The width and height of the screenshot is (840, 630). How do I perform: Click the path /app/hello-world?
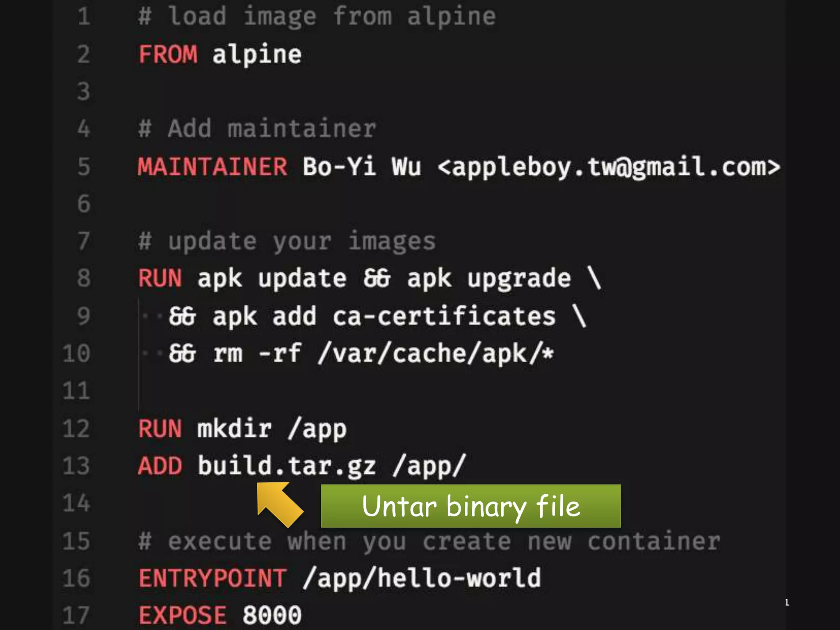[422, 578]
